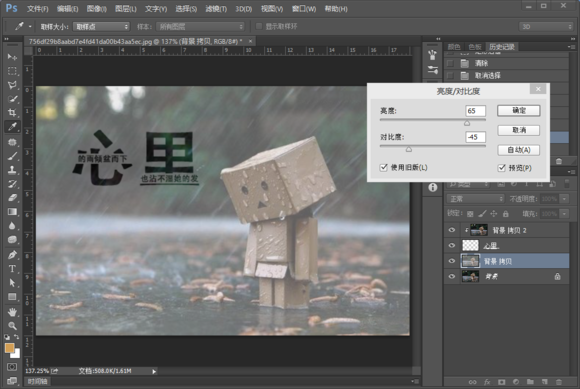The width and height of the screenshot is (580, 389).
Task: Switch to the 色板 tab
Action: pos(475,47)
